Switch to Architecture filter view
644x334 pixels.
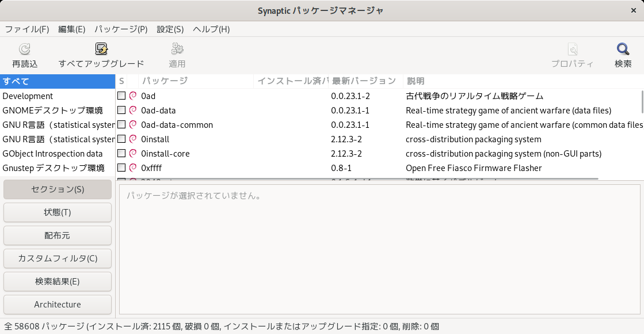[58, 305]
